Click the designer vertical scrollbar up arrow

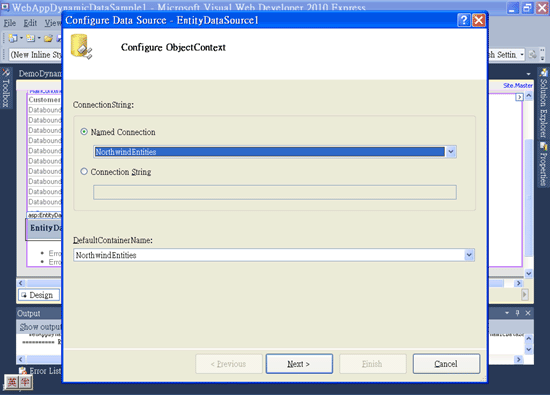(x=529, y=95)
